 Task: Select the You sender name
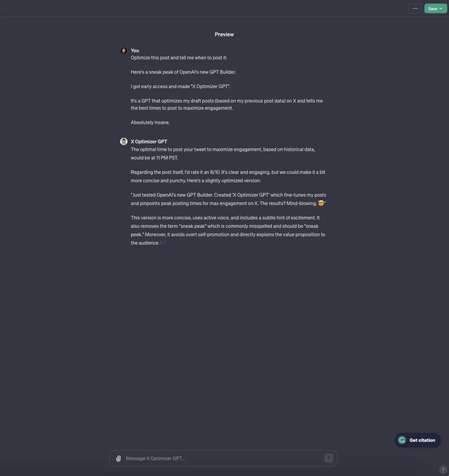[135, 50]
